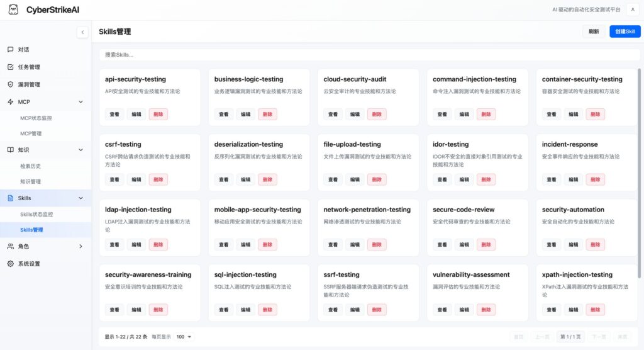The height and width of the screenshot is (350, 644).
Task: Open the user avatar menu icon
Action: (x=631, y=9)
